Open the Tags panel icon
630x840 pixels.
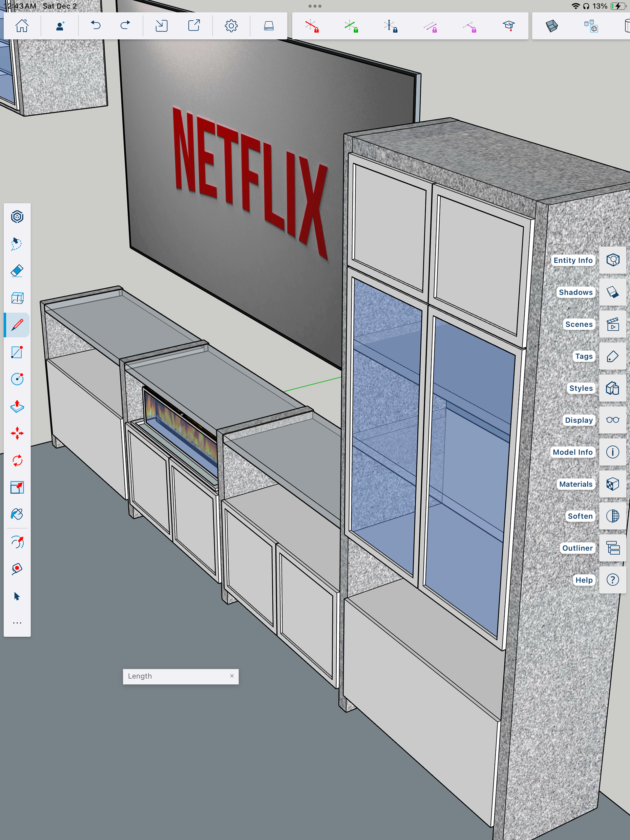pyautogui.click(x=613, y=356)
